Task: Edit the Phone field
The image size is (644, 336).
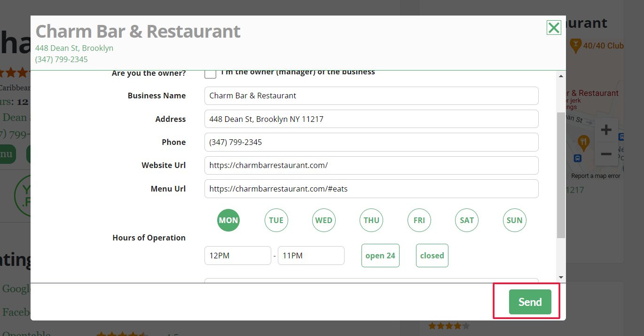Action: [x=371, y=142]
